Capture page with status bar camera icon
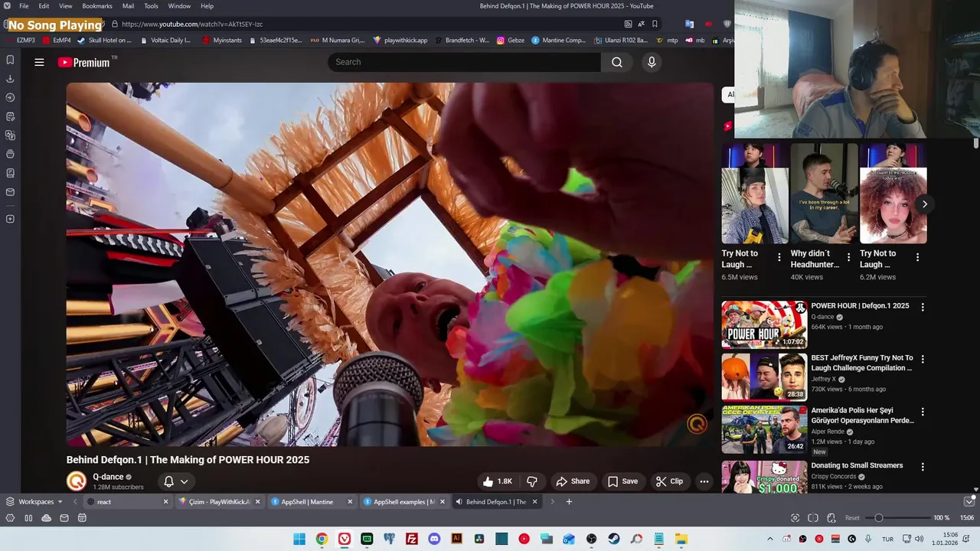Image resolution: width=980 pixels, height=551 pixels. click(795, 518)
